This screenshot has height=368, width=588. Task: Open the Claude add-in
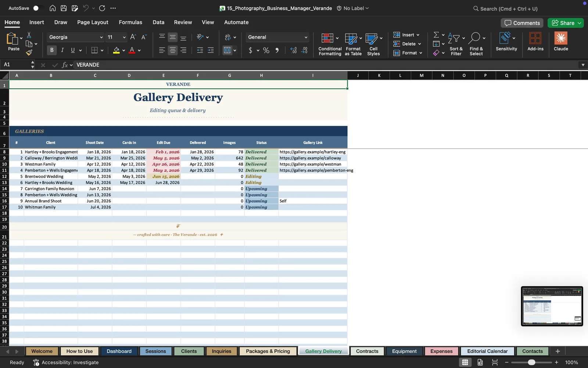tap(561, 42)
